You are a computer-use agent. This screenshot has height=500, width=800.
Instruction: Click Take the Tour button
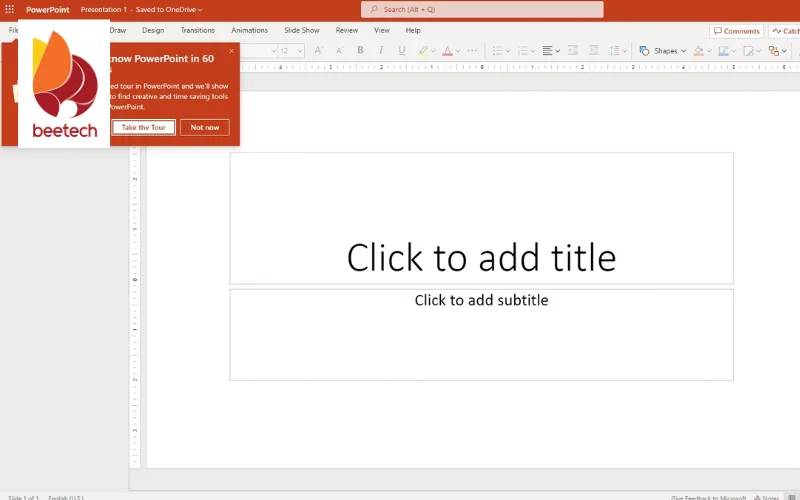144,127
